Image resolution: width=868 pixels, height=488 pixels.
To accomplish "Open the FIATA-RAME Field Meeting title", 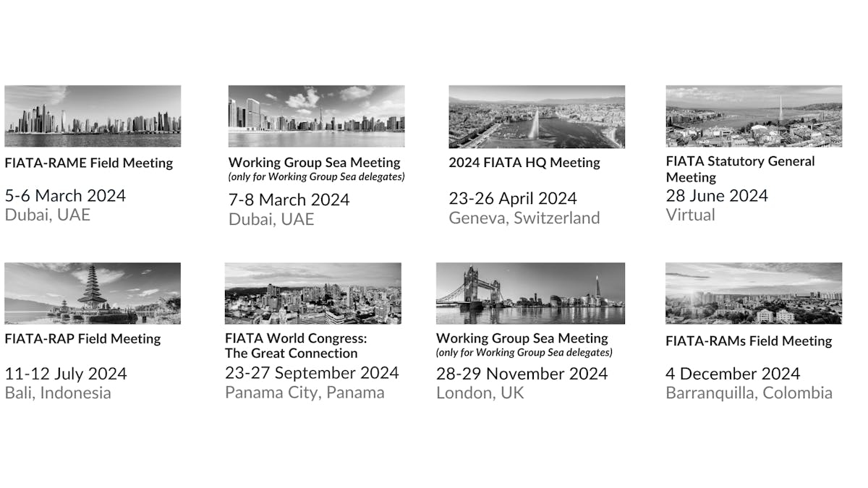I will point(89,163).
